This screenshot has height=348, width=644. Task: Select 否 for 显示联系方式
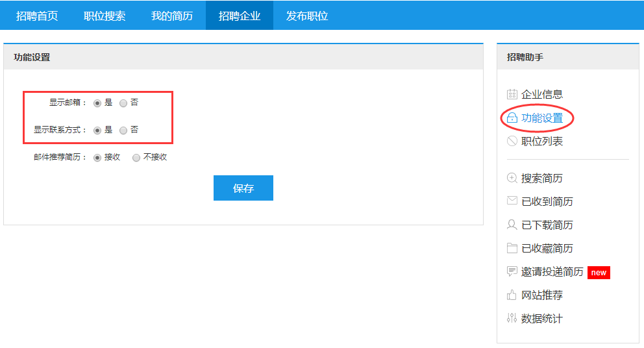pyautogui.click(x=123, y=130)
